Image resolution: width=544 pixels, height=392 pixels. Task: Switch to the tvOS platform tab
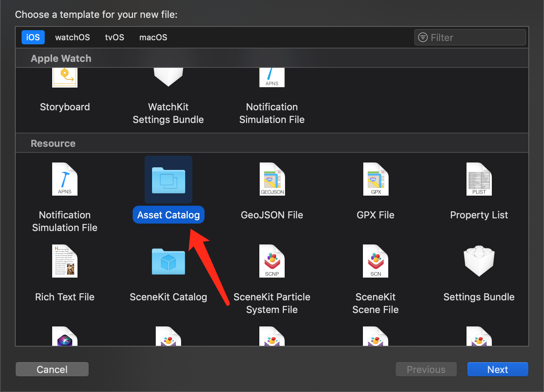click(x=115, y=37)
